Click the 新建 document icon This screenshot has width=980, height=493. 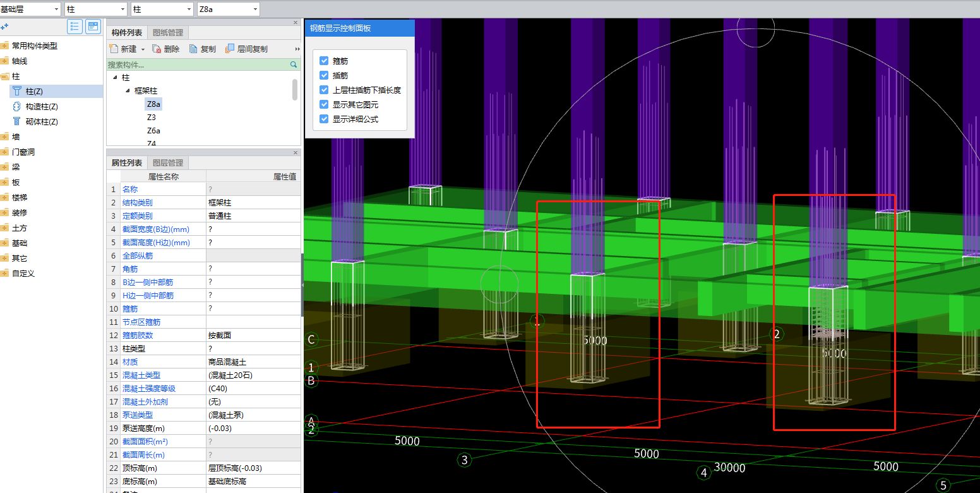pos(114,49)
